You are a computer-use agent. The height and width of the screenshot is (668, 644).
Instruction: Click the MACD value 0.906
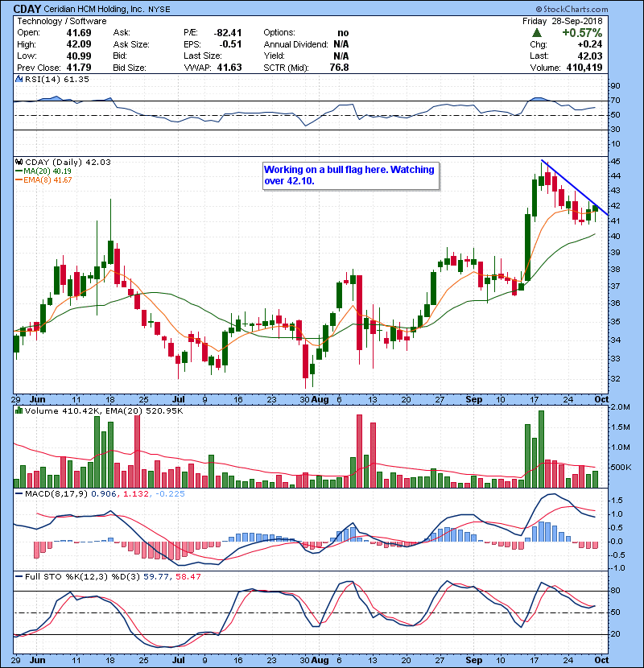tap(104, 494)
